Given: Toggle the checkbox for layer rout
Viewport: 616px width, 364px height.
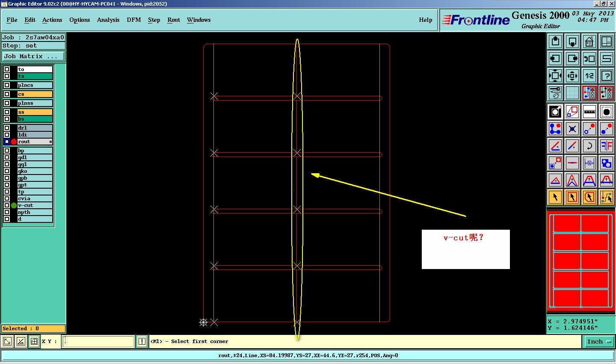Looking at the screenshot, I should pyautogui.click(x=7, y=142).
